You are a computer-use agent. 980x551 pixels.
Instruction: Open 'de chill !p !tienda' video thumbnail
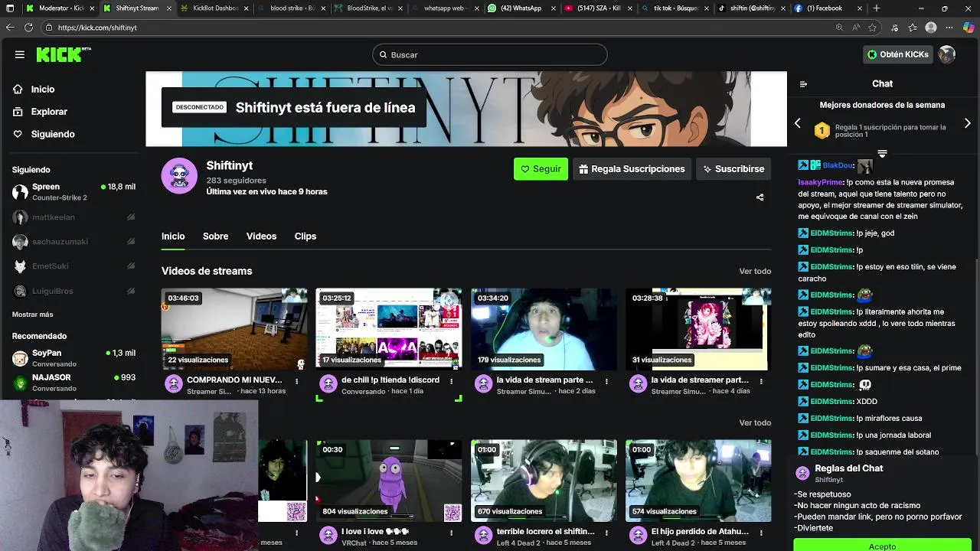pos(389,329)
